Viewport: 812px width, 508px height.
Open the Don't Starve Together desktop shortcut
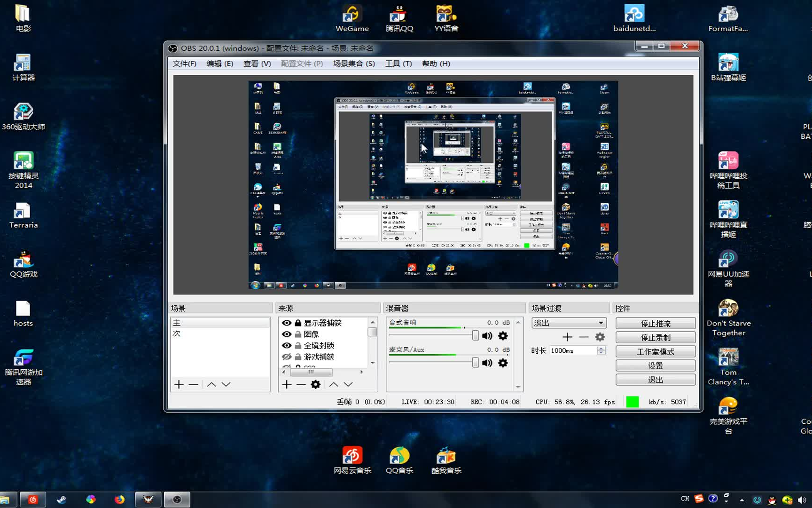(x=728, y=318)
